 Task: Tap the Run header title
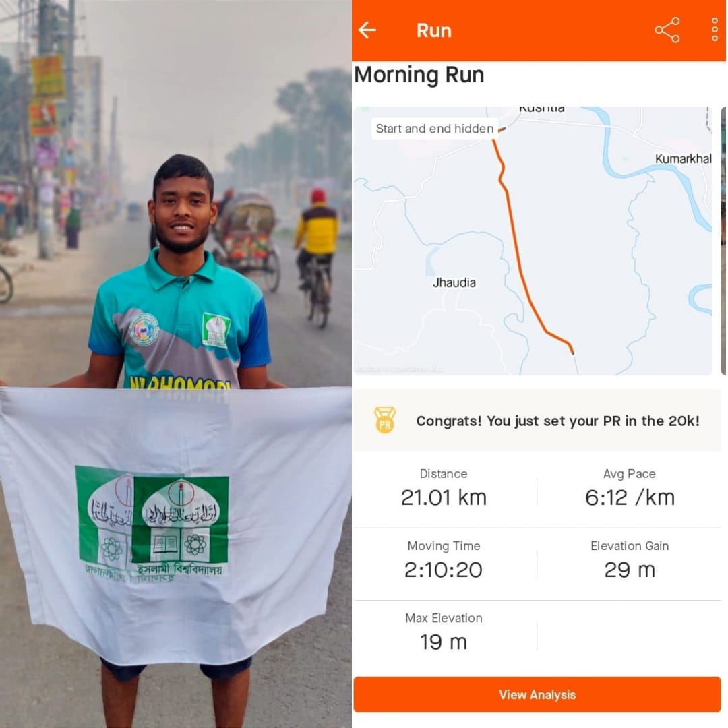click(433, 30)
